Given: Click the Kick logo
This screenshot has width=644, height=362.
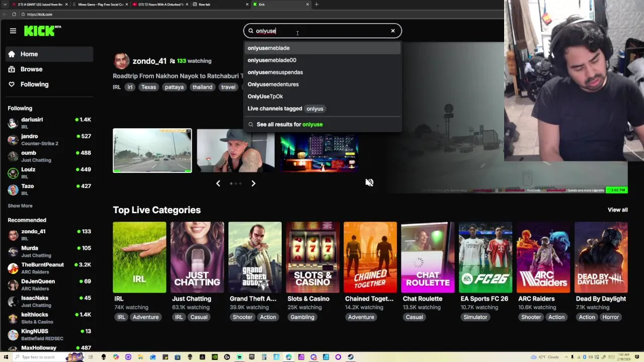Looking at the screenshot, I should coord(42,31).
